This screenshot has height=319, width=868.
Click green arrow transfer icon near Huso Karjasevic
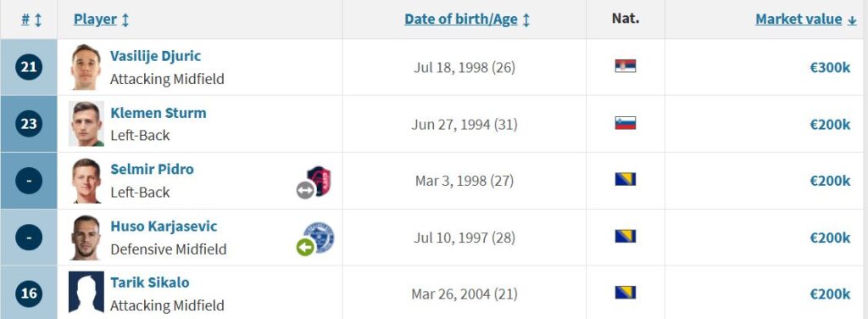tap(305, 247)
